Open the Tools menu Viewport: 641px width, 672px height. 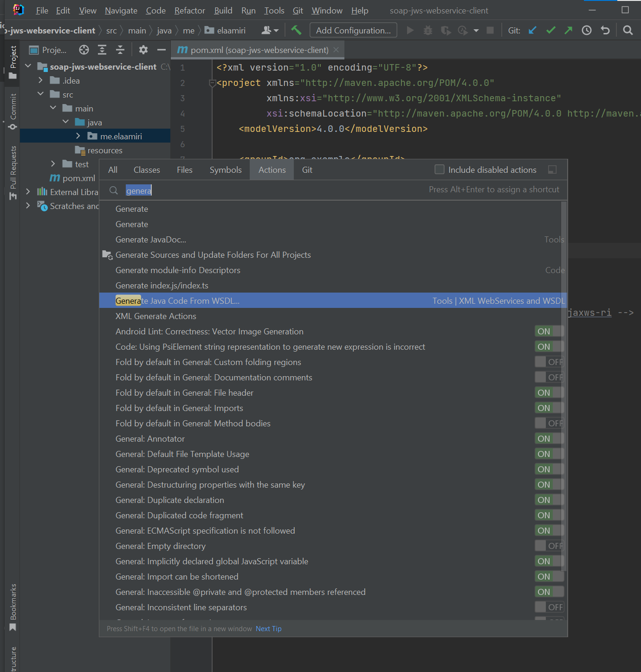(274, 10)
